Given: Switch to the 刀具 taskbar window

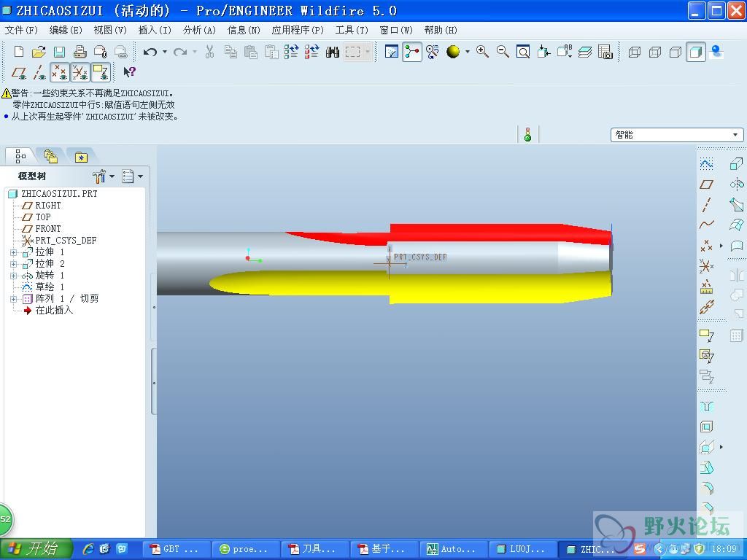Looking at the screenshot, I should (315, 549).
